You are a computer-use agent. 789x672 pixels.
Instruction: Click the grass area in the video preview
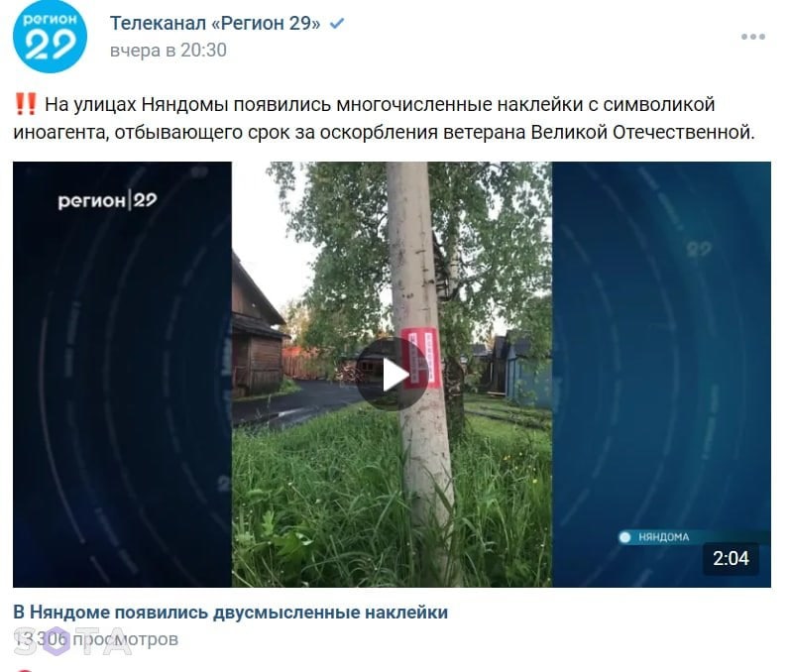coord(322,498)
